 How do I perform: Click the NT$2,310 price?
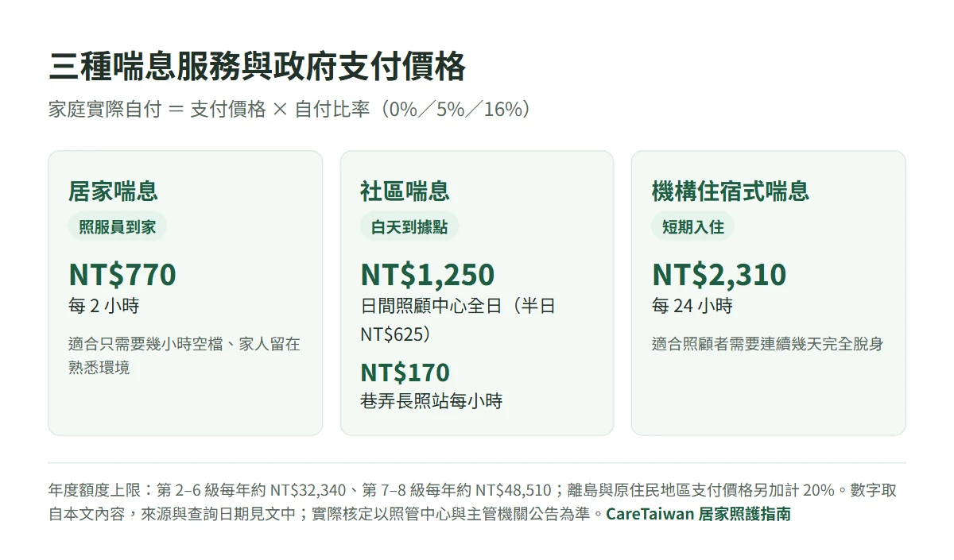719,274
